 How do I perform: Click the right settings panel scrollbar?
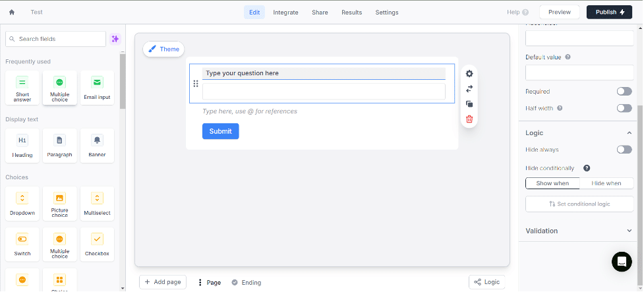click(x=640, y=195)
